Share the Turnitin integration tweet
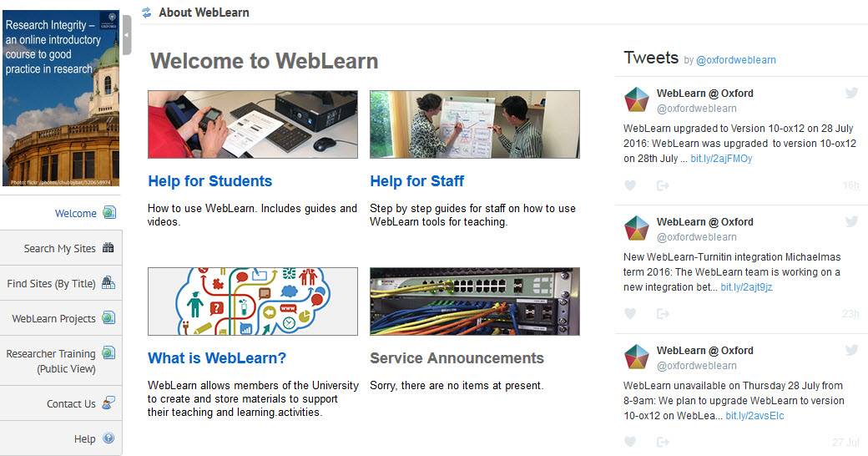The width and height of the screenshot is (868, 456). pyautogui.click(x=663, y=314)
